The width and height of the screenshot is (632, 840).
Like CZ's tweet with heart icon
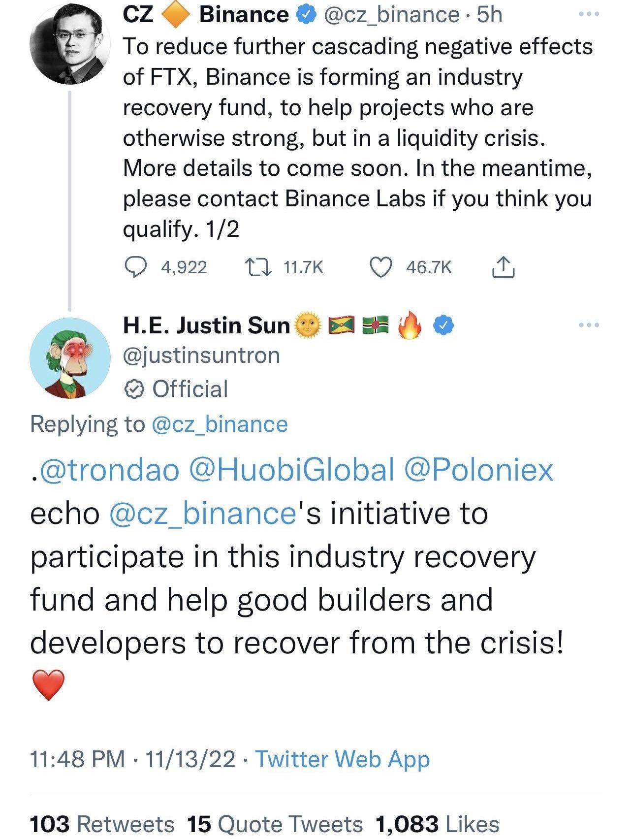pyautogui.click(x=380, y=267)
